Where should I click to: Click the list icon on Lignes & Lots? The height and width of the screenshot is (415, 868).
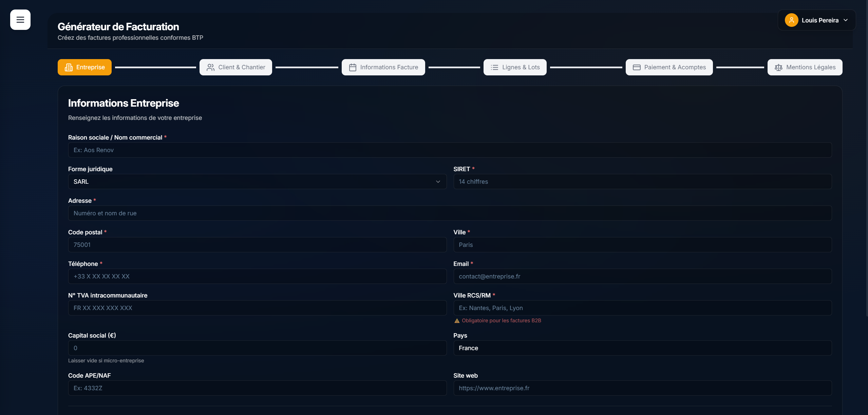[x=494, y=67]
